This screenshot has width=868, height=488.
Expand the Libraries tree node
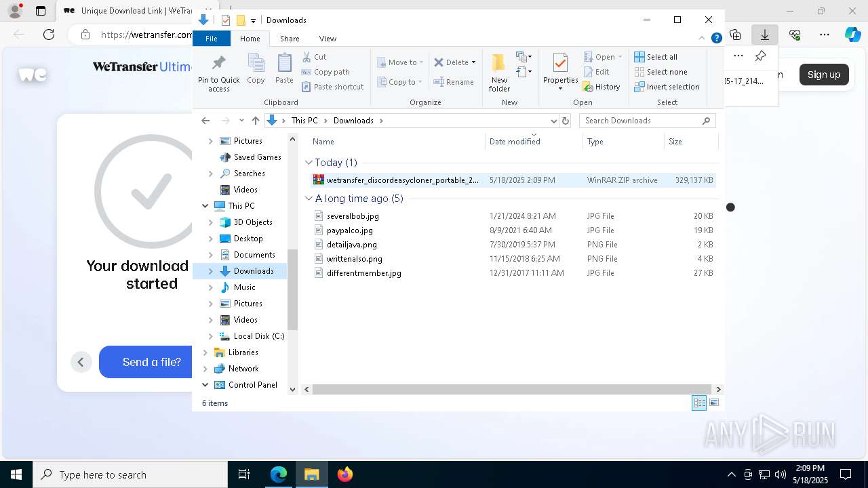point(205,352)
